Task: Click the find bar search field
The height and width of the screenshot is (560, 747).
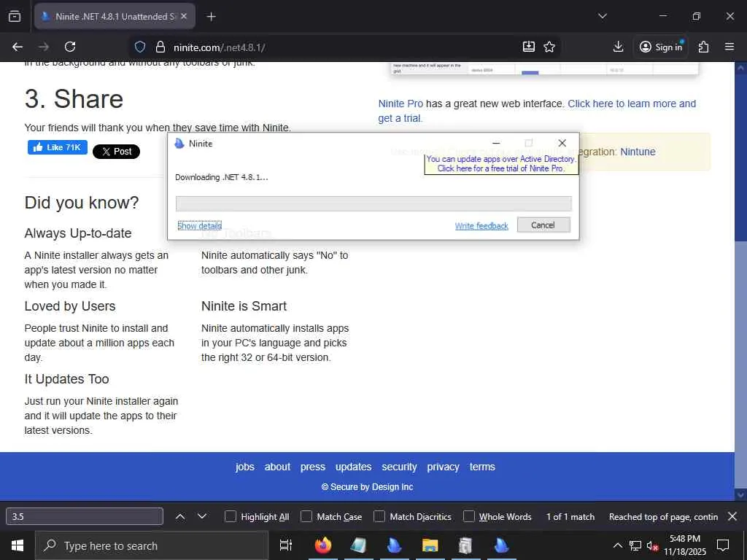Action: pos(85,517)
